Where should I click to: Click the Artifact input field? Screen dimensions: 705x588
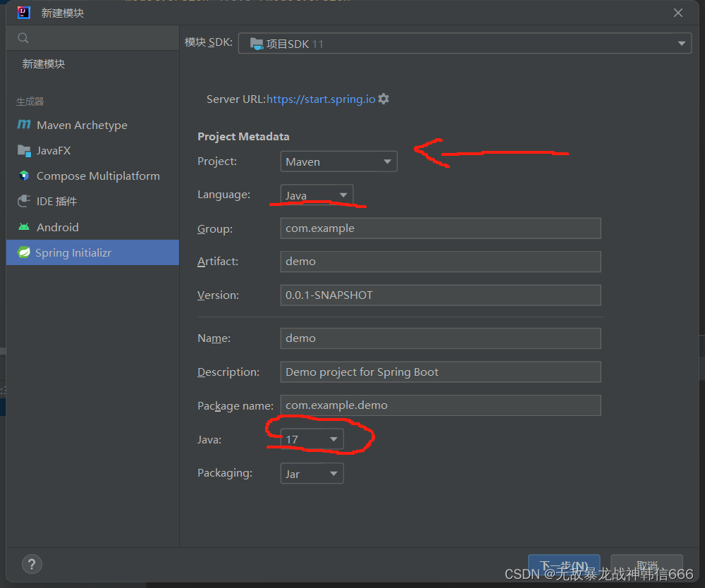[x=441, y=262]
